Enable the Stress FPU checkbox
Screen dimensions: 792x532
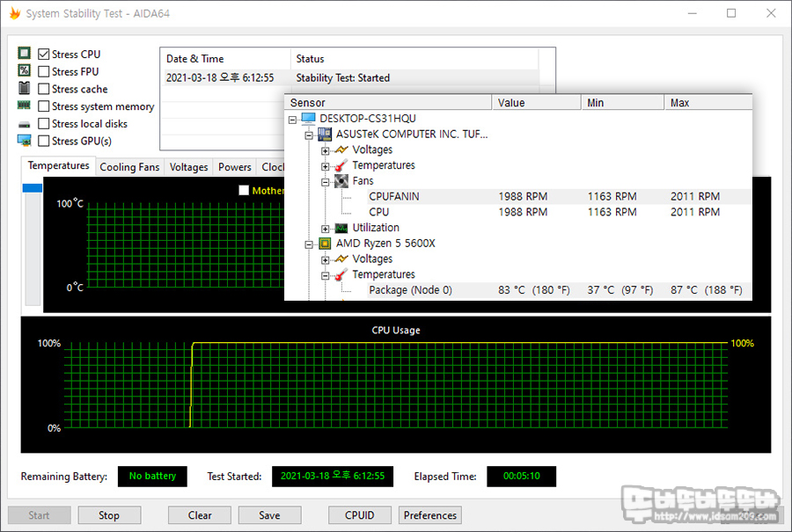point(44,71)
